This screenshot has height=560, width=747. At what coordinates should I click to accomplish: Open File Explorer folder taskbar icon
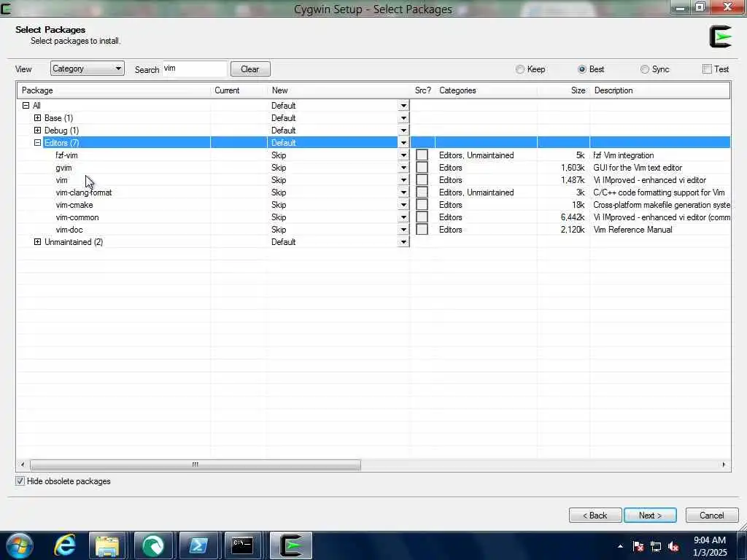click(108, 545)
